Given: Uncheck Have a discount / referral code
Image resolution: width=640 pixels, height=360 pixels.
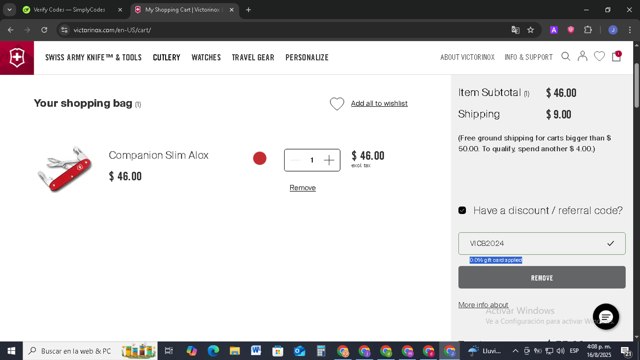Looking at the screenshot, I should point(462,210).
